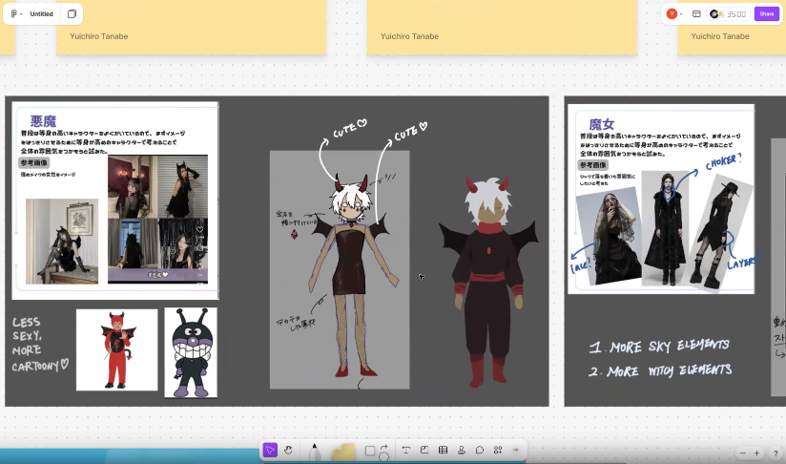Zoom out with the minus button
The width and height of the screenshot is (786, 464).
[x=743, y=453]
